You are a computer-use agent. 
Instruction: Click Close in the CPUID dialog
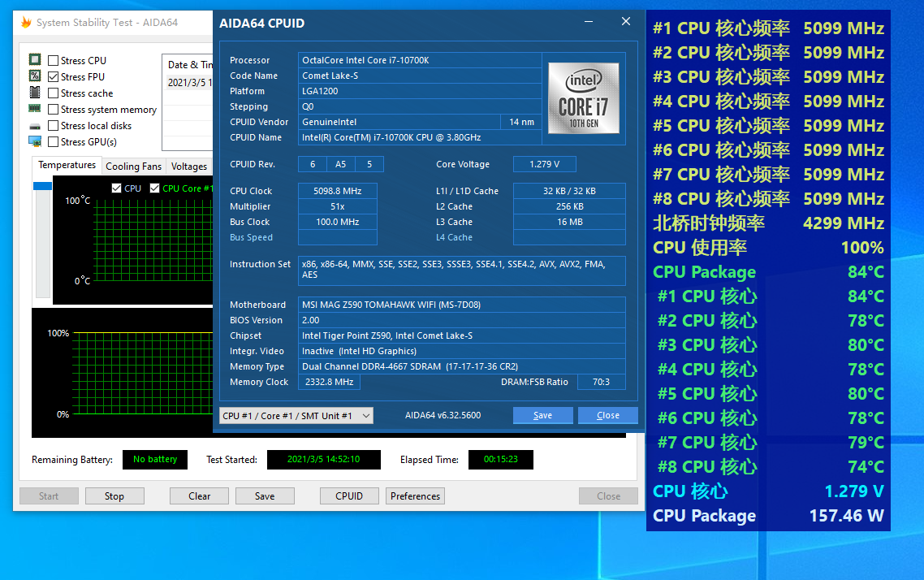[607, 416]
